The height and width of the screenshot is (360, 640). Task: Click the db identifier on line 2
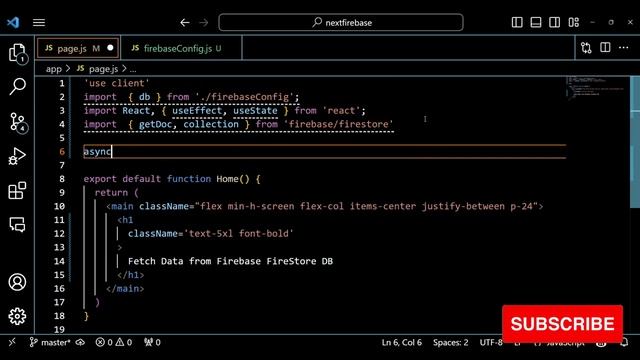(x=144, y=97)
